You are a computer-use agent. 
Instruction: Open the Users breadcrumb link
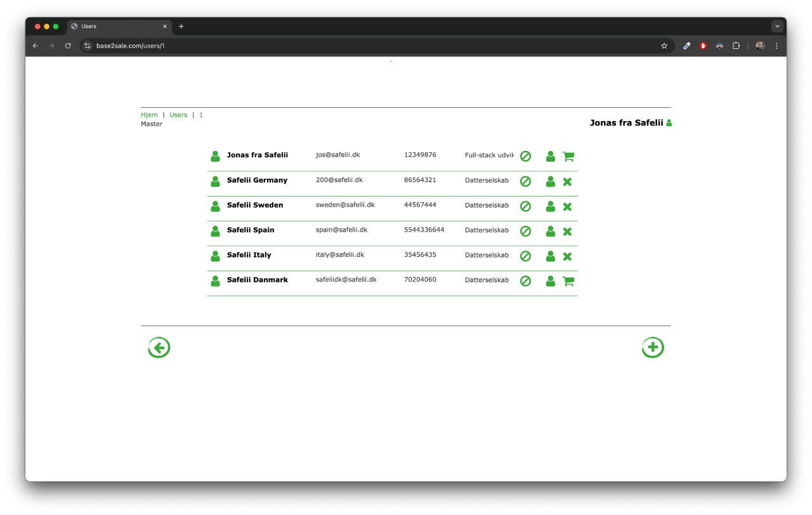tap(178, 115)
